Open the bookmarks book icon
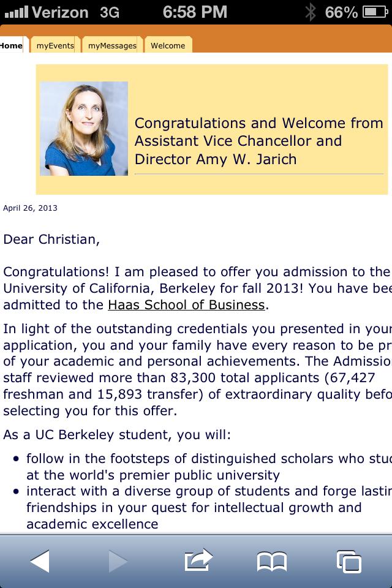The image size is (392, 588). (272, 560)
